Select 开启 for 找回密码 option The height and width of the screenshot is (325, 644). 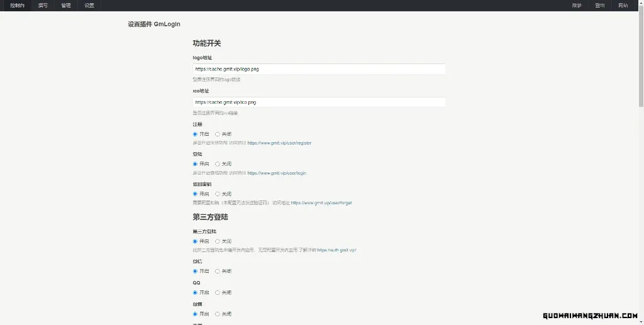pos(195,194)
